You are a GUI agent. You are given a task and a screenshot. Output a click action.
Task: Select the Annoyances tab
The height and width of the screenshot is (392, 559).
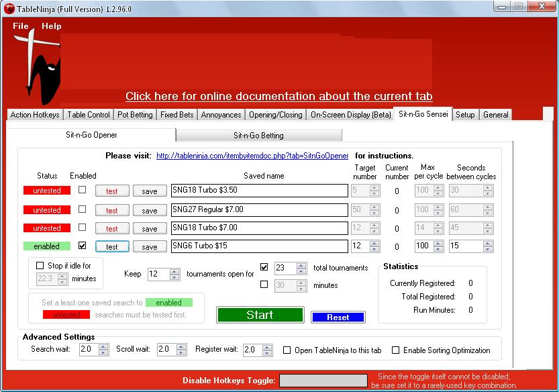[221, 115]
